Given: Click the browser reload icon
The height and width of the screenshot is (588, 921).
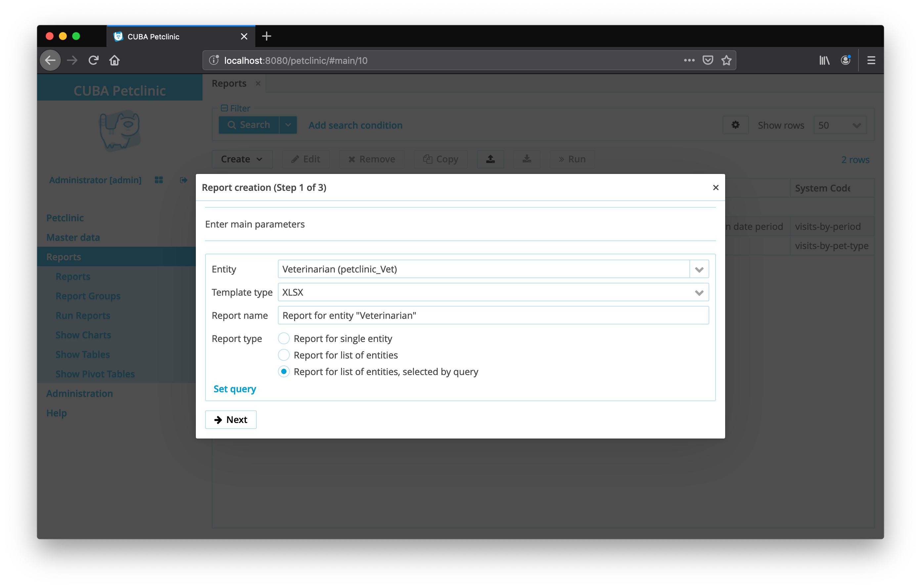Looking at the screenshot, I should click(93, 61).
